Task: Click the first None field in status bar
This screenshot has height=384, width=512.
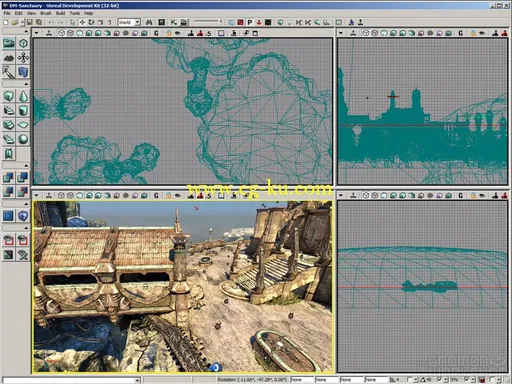Action: (x=302, y=380)
